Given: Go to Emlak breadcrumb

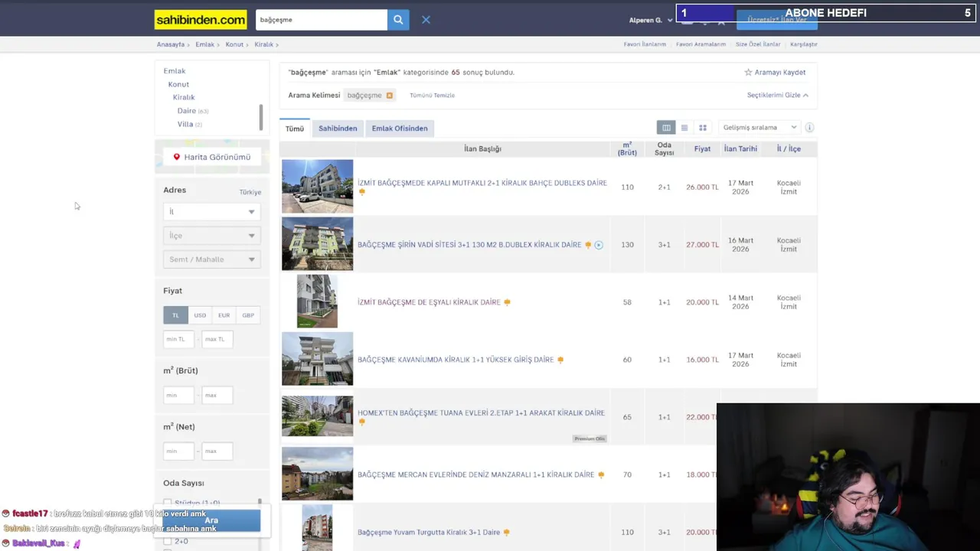Looking at the screenshot, I should pos(204,44).
